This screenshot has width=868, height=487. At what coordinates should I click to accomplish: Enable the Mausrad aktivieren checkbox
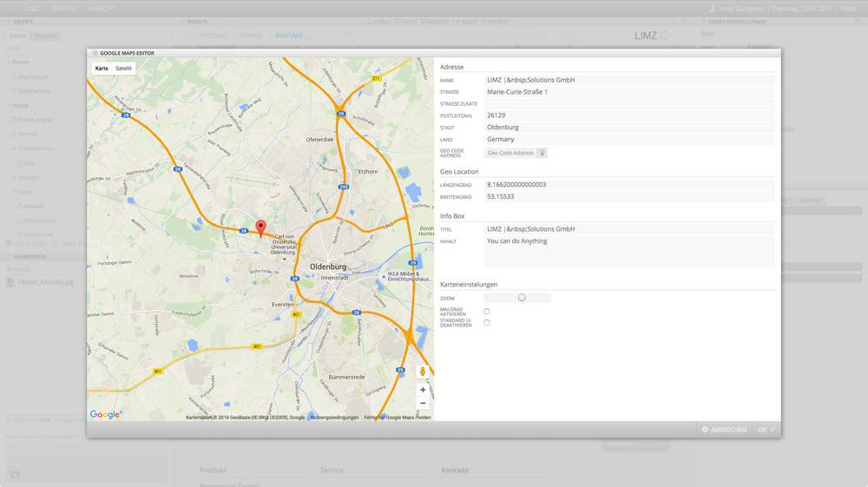coord(487,312)
